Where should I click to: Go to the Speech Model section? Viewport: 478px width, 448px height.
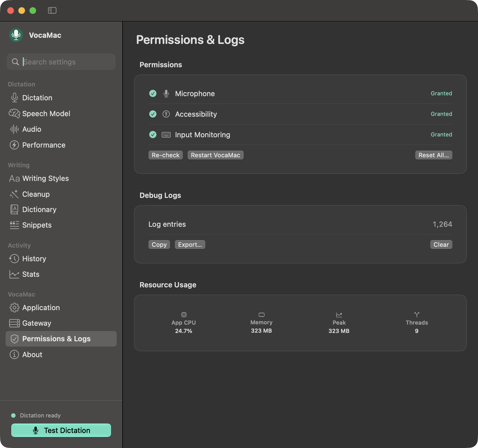pyautogui.click(x=61, y=113)
